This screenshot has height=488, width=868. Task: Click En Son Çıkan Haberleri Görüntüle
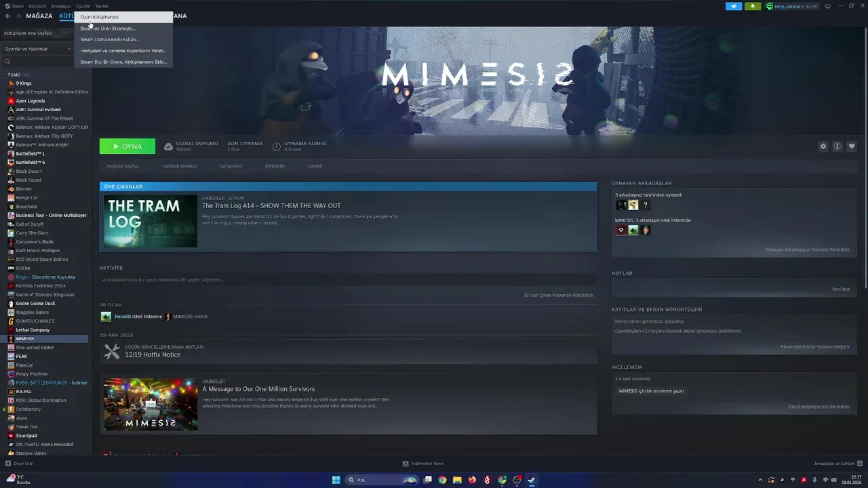tap(559, 295)
